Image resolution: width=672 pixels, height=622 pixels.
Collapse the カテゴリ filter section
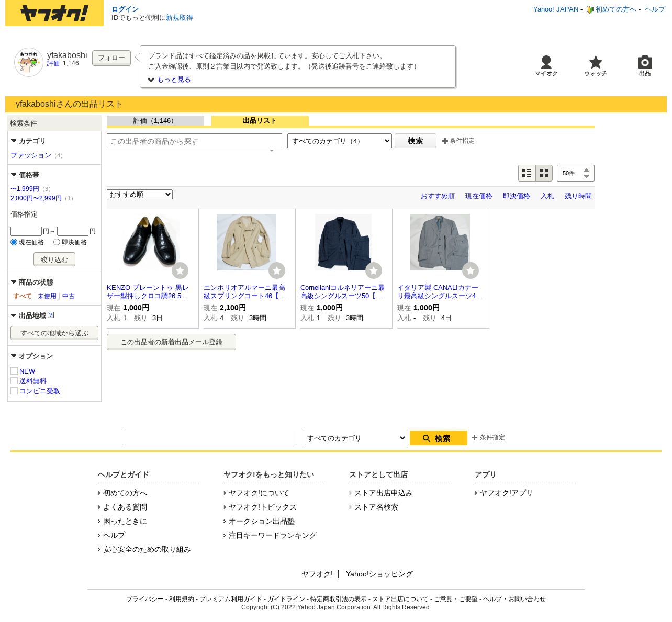point(14,141)
